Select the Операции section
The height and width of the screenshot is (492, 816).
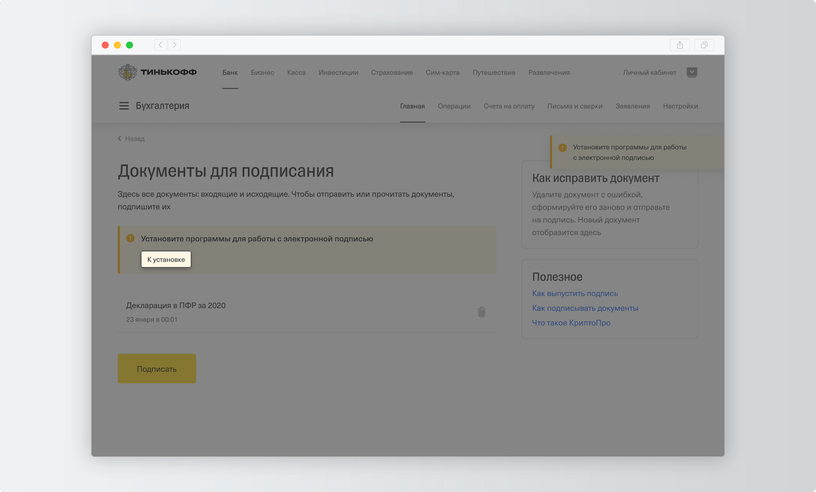[x=454, y=106]
